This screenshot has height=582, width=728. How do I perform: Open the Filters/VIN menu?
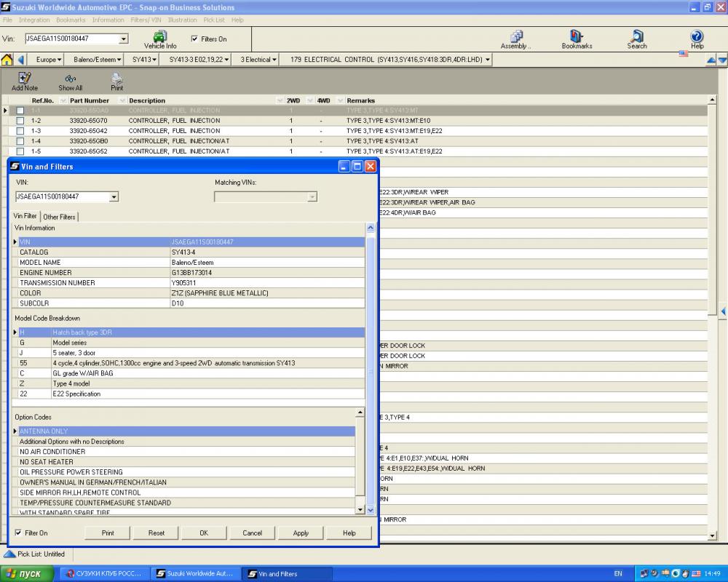pyautogui.click(x=146, y=20)
